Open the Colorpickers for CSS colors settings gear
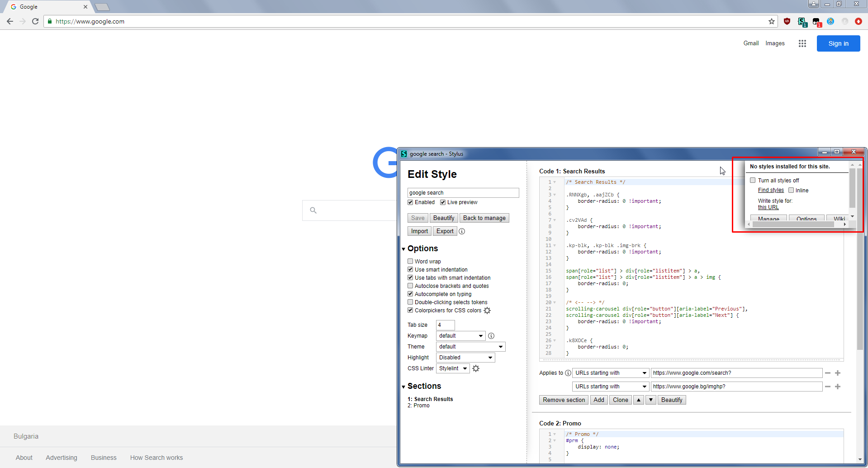The height and width of the screenshot is (468, 868). 487,310
